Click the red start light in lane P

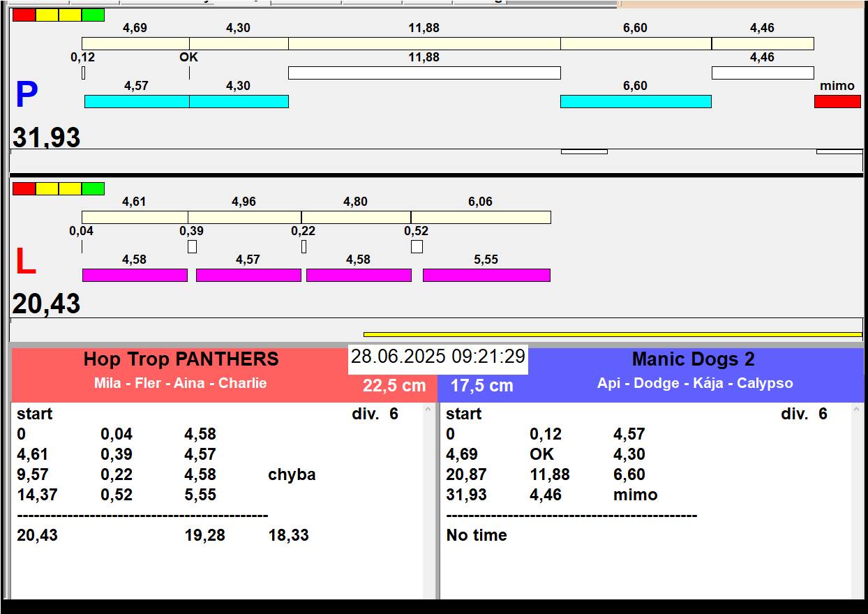[x=24, y=15]
